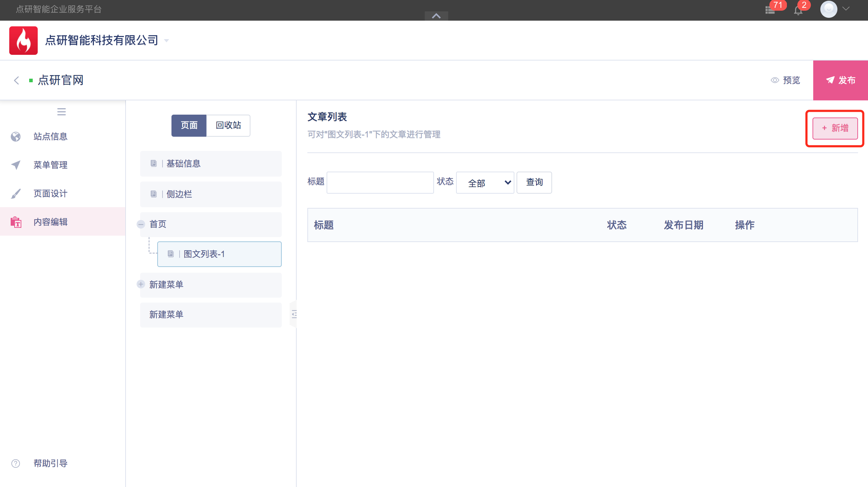Click the paper plane icon for 菜单管理
Image resolution: width=868 pixels, height=487 pixels.
click(16, 165)
